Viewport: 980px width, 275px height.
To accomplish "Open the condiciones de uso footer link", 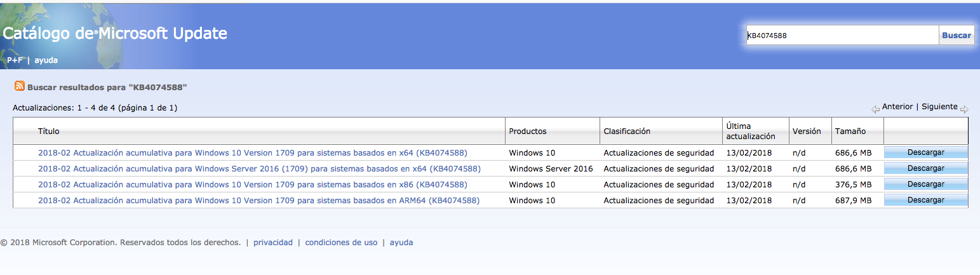I will point(341,243).
